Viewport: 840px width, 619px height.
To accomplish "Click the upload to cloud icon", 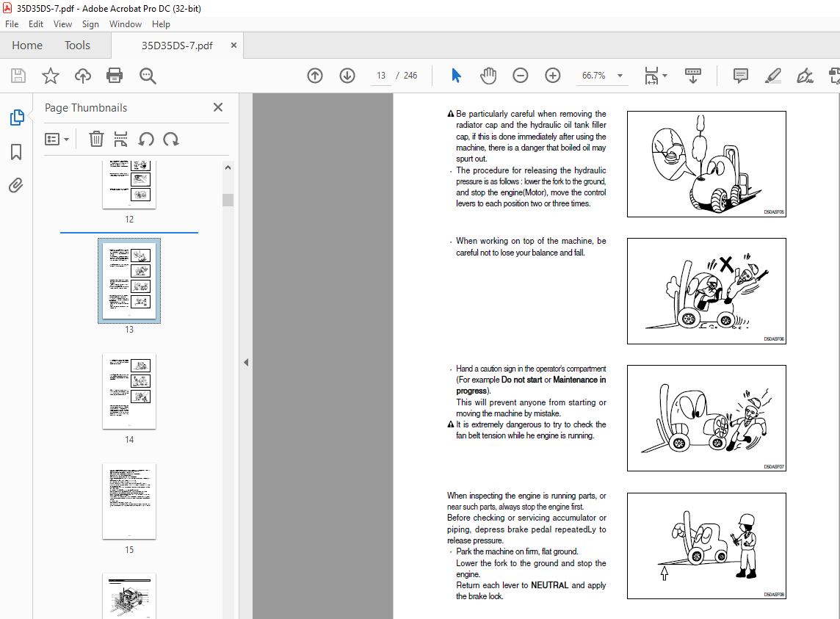I will coord(83,76).
